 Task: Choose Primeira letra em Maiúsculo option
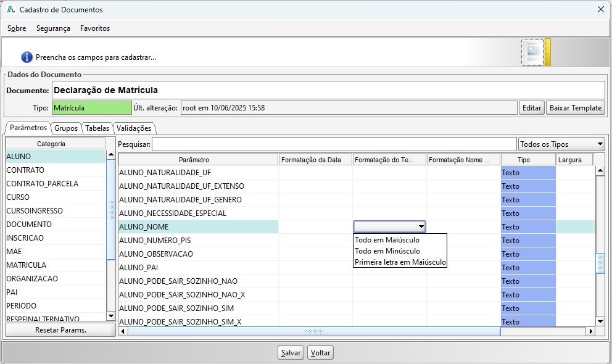point(400,262)
